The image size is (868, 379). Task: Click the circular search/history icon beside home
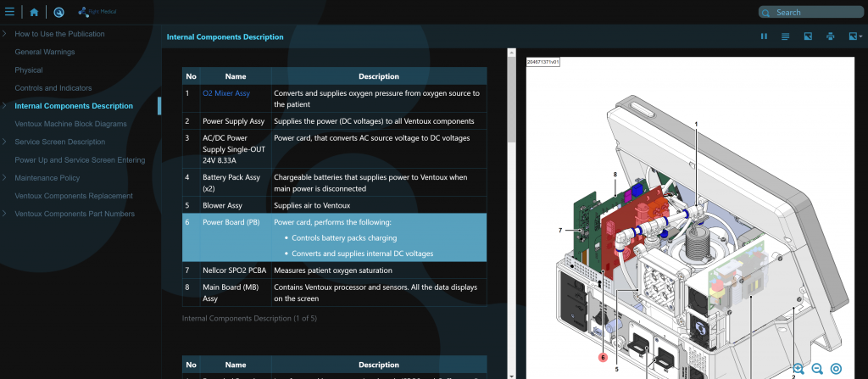point(58,12)
